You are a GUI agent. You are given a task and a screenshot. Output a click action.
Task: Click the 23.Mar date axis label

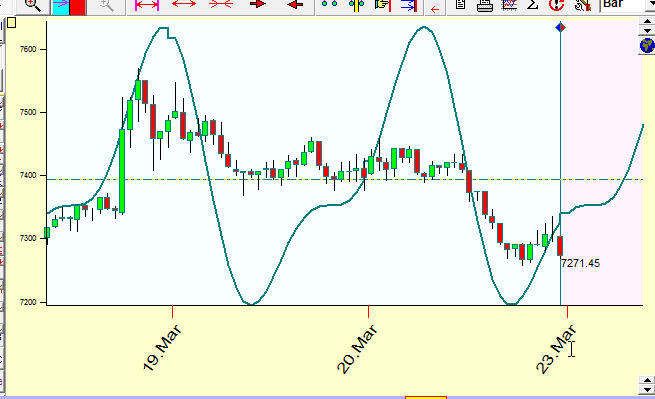[556, 348]
